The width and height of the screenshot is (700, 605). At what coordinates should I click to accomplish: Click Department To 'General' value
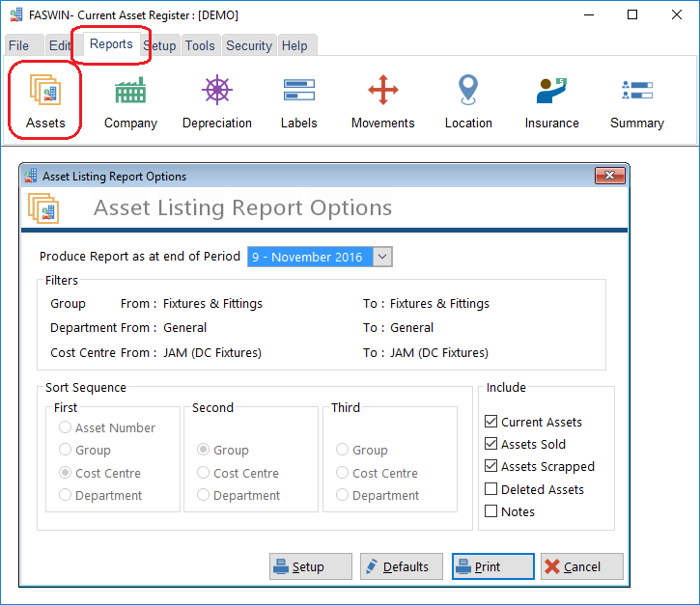tap(411, 327)
